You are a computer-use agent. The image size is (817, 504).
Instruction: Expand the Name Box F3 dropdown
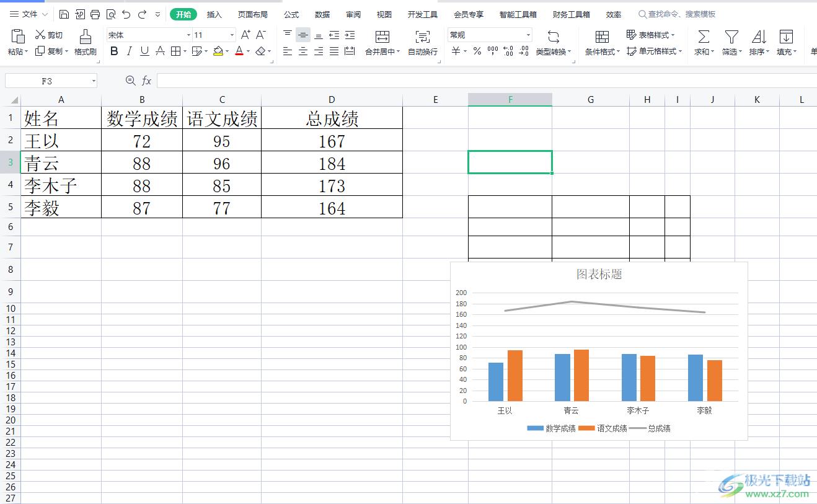tap(94, 81)
